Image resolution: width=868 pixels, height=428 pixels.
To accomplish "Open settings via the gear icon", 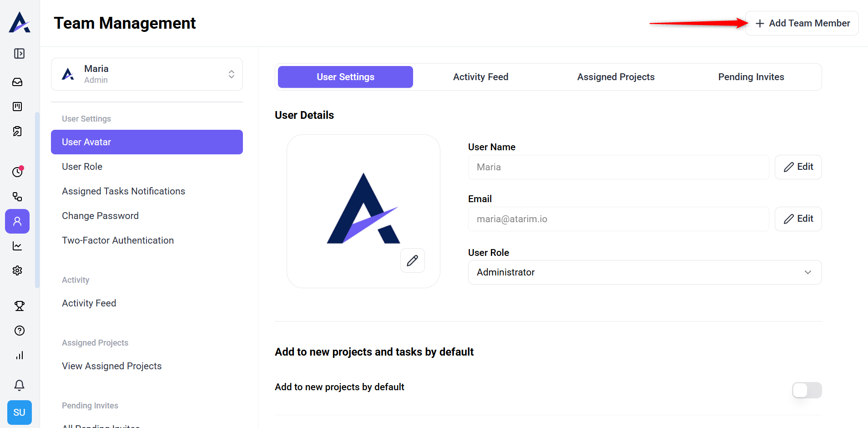I will (17, 270).
